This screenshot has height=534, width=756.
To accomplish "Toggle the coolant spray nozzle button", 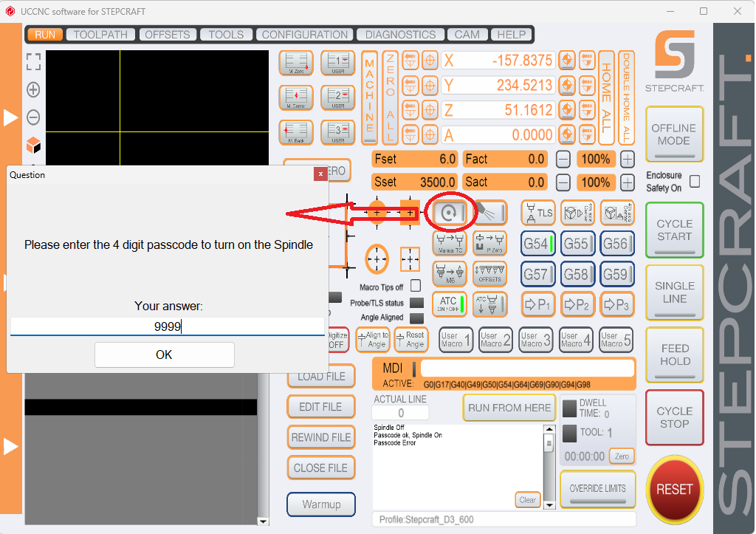I will [x=490, y=213].
